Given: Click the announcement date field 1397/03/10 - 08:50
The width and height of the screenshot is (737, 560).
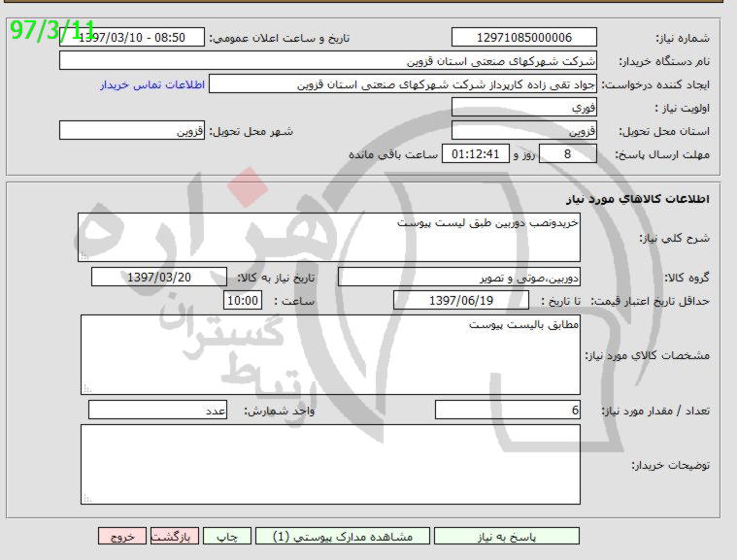Looking at the screenshot, I should pyautogui.click(x=132, y=37).
